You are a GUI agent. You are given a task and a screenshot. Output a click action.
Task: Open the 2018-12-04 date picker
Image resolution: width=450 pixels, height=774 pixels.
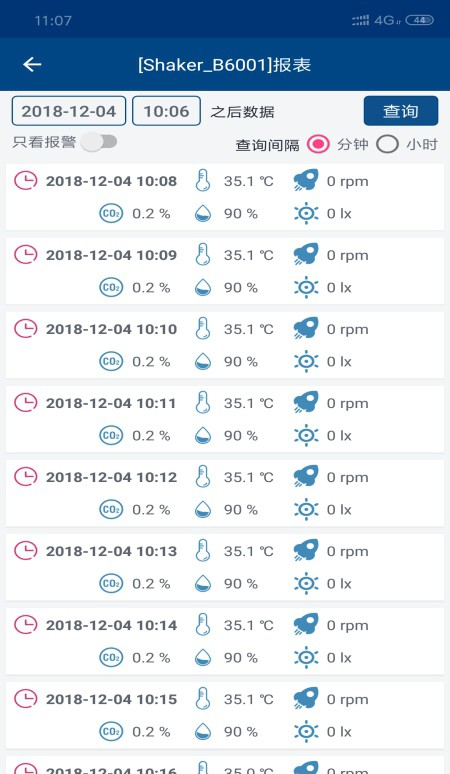pyautogui.click(x=69, y=111)
